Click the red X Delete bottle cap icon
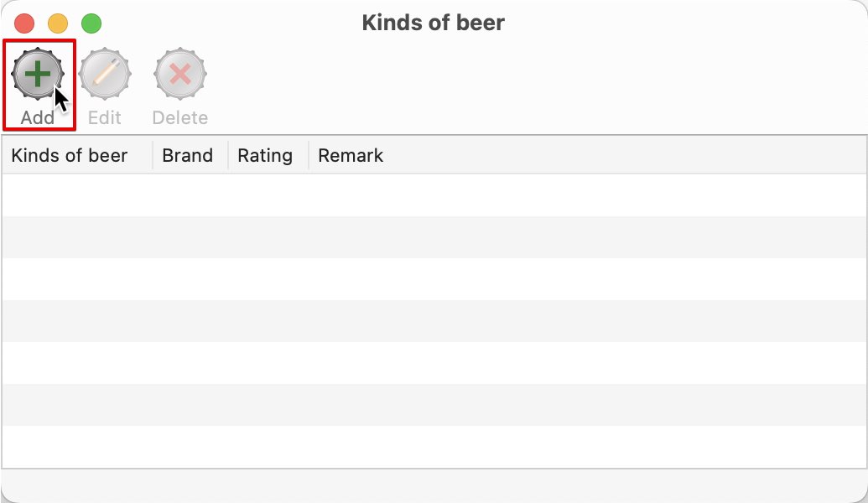Viewport: 868px width, 503px height. tap(180, 74)
